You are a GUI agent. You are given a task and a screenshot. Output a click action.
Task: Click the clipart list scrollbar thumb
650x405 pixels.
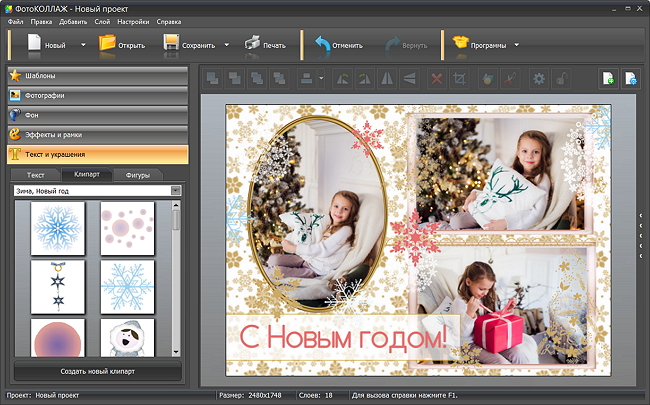pyautogui.click(x=176, y=220)
